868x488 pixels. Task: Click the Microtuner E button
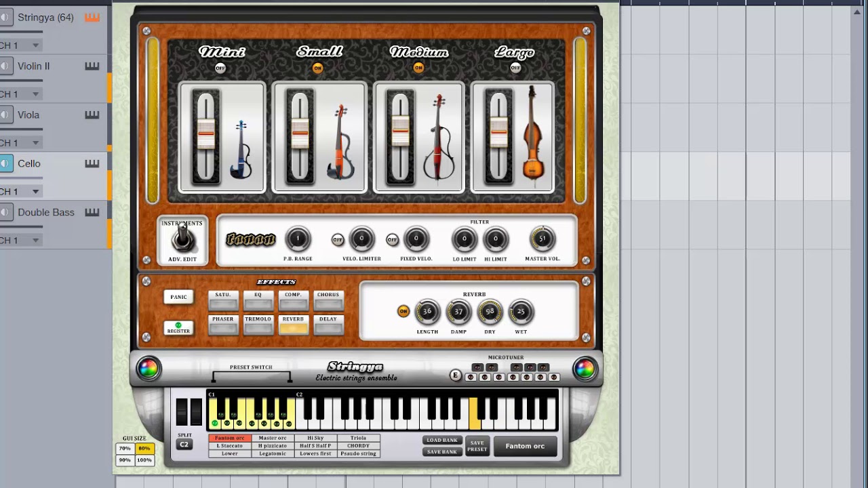tap(456, 375)
